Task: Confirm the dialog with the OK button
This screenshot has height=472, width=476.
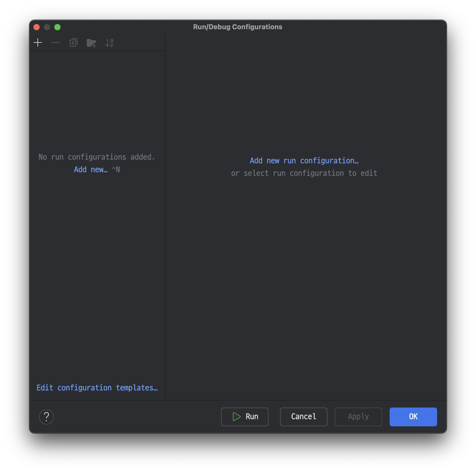Action: click(413, 417)
